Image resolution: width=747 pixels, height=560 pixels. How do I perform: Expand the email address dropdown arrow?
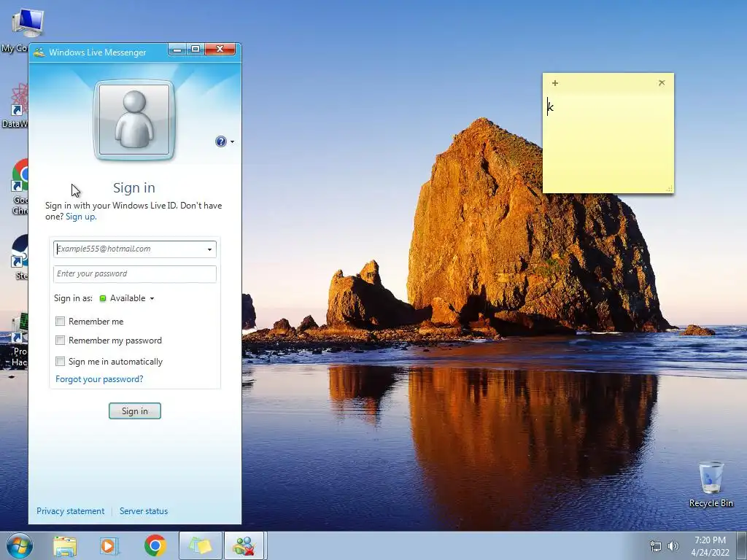[209, 249]
